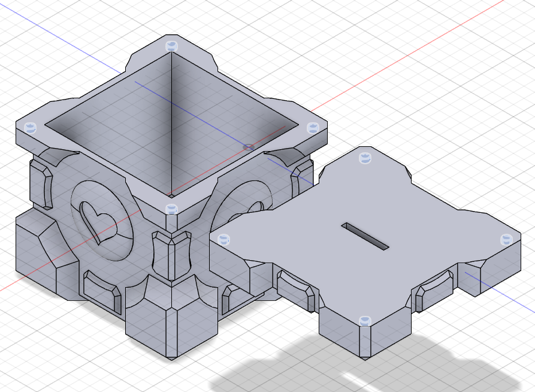535x392 pixels.
Task: Select joint icon at box's farthest rim corner
Action: point(171,46)
